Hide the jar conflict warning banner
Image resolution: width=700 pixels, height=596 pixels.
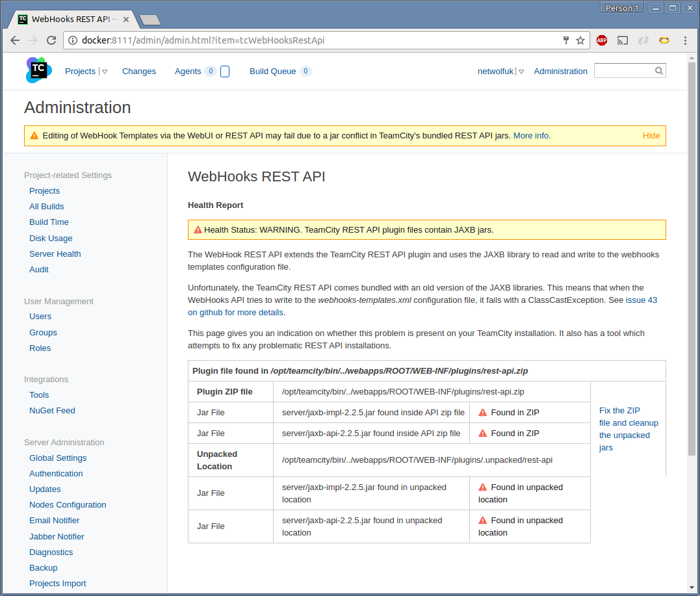point(651,136)
